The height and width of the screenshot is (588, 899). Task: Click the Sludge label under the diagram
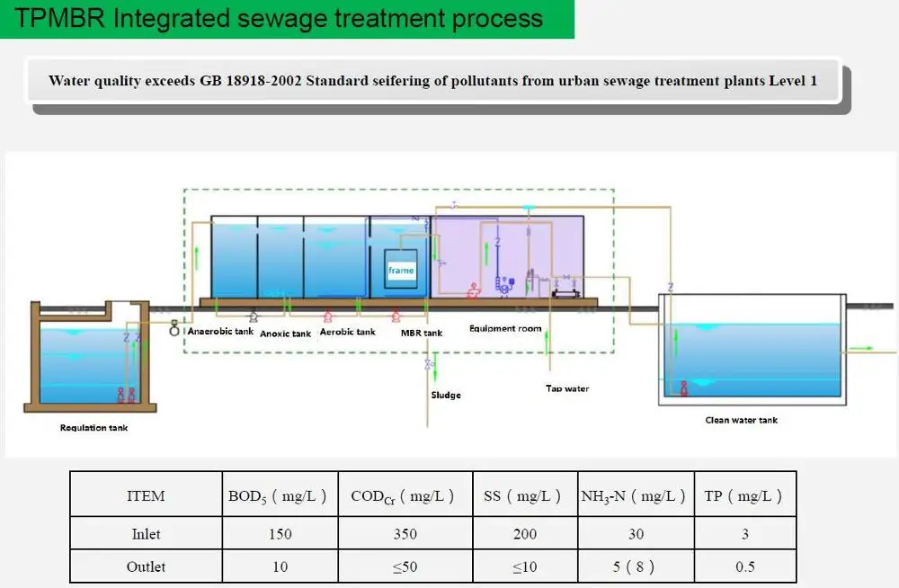(445, 395)
